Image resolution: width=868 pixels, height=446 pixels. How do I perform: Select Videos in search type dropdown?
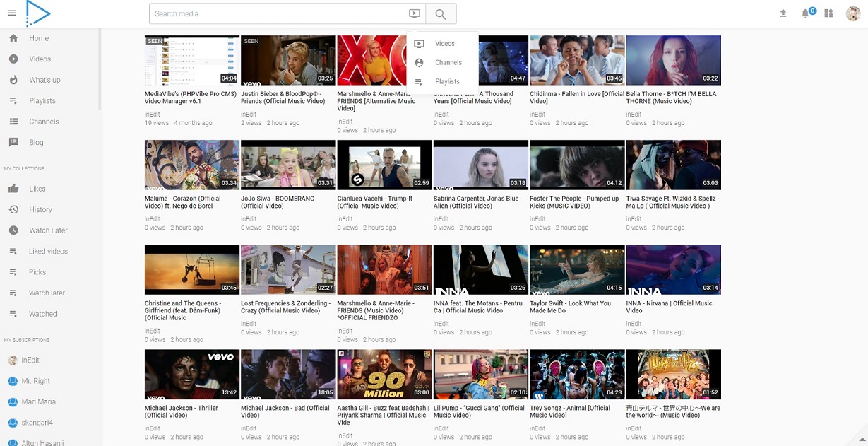pyautogui.click(x=443, y=44)
